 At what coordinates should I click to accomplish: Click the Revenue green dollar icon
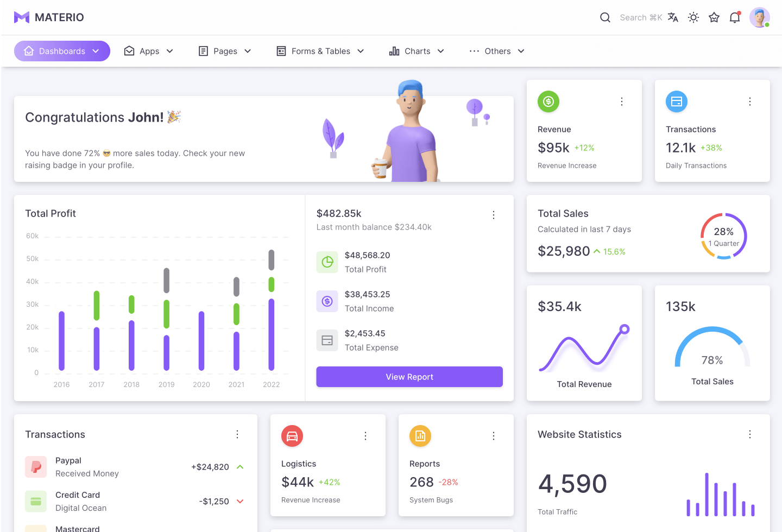(548, 102)
